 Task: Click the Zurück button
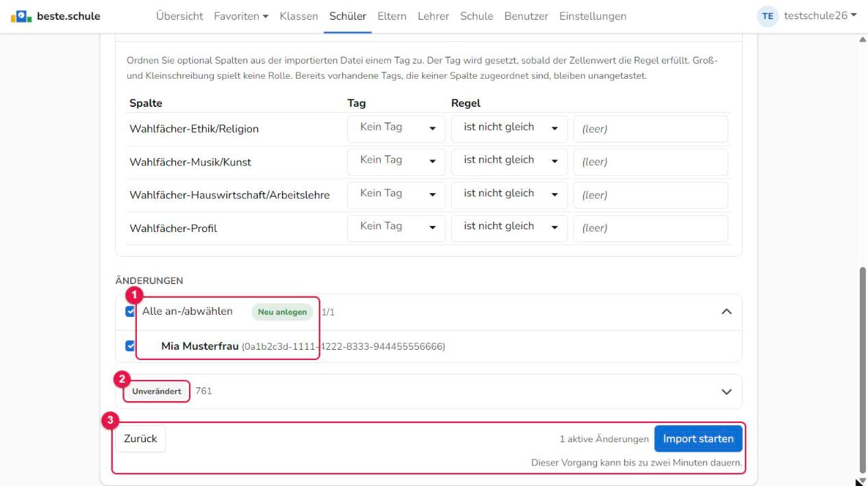(140, 439)
